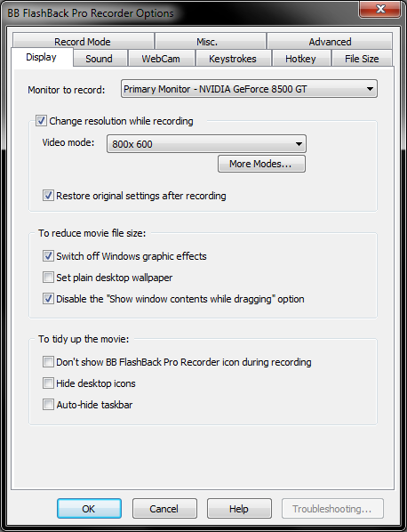Open the Hotkey tab
Image resolution: width=407 pixels, height=532 pixels.
click(x=301, y=59)
